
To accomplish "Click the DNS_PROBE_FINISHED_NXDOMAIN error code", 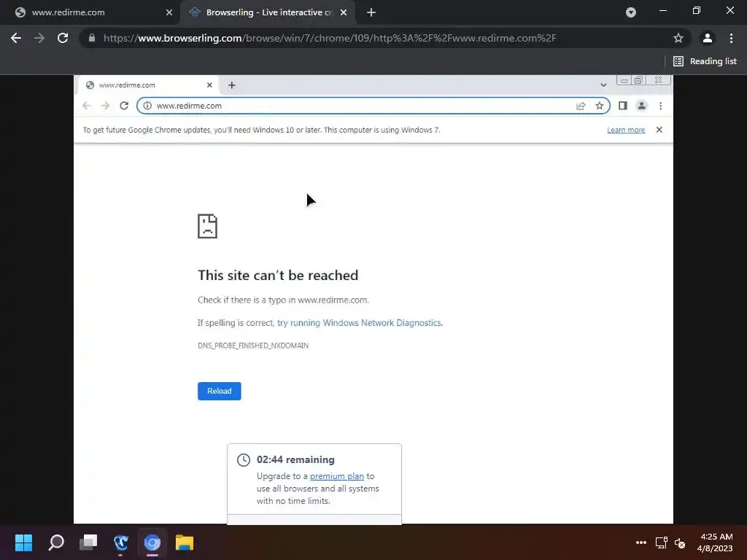I will [x=253, y=346].
